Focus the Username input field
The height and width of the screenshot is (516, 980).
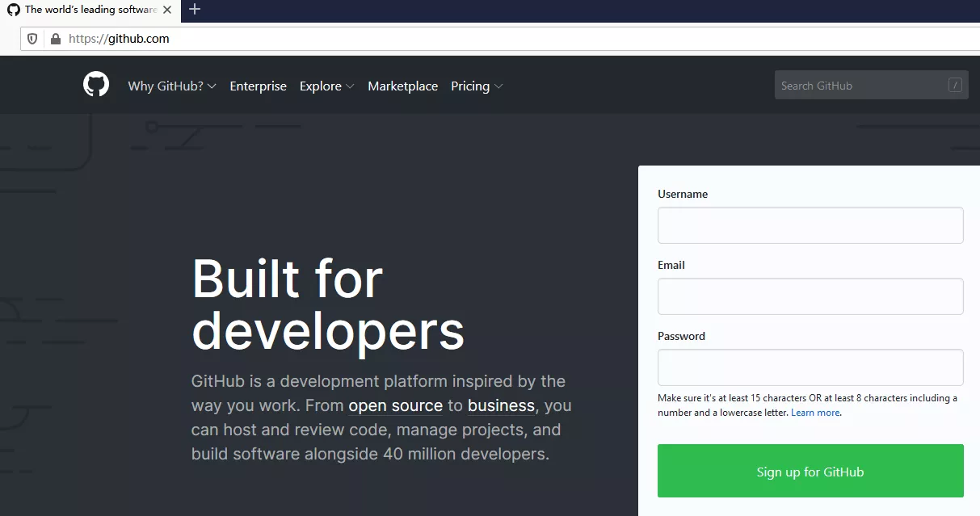pyautogui.click(x=810, y=225)
